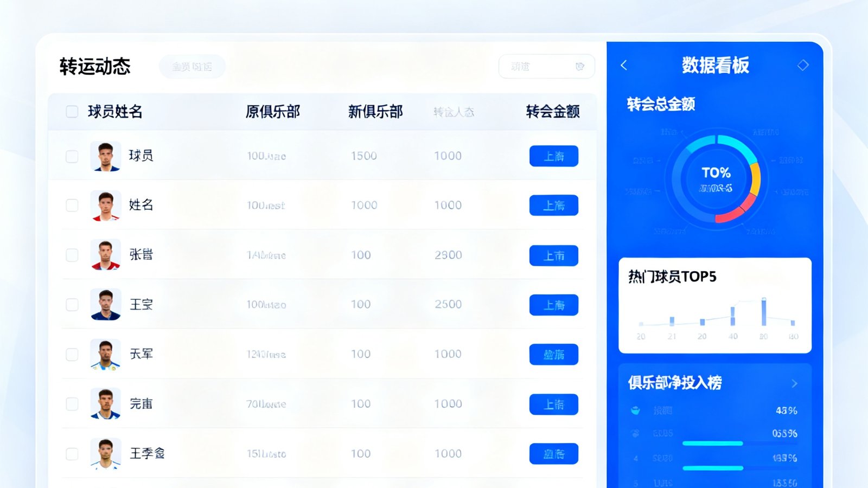
Task: Click the back arrow beside 数据看板
Action: coord(624,66)
